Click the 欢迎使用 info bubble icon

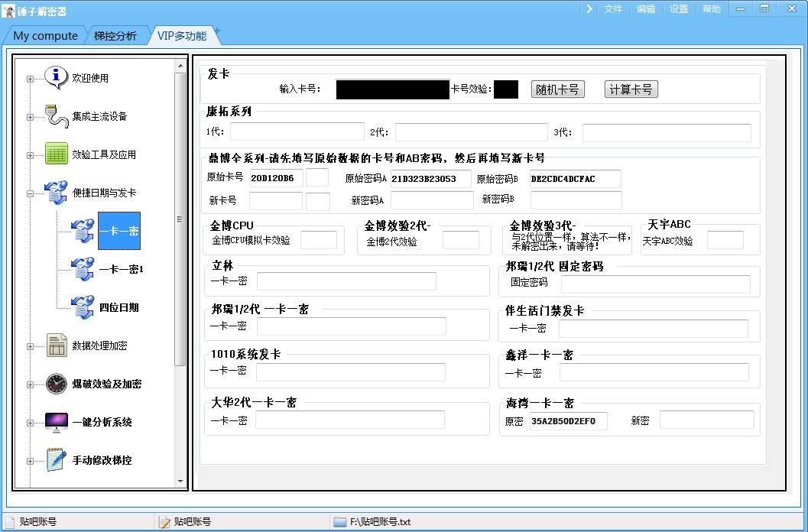pos(56,78)
